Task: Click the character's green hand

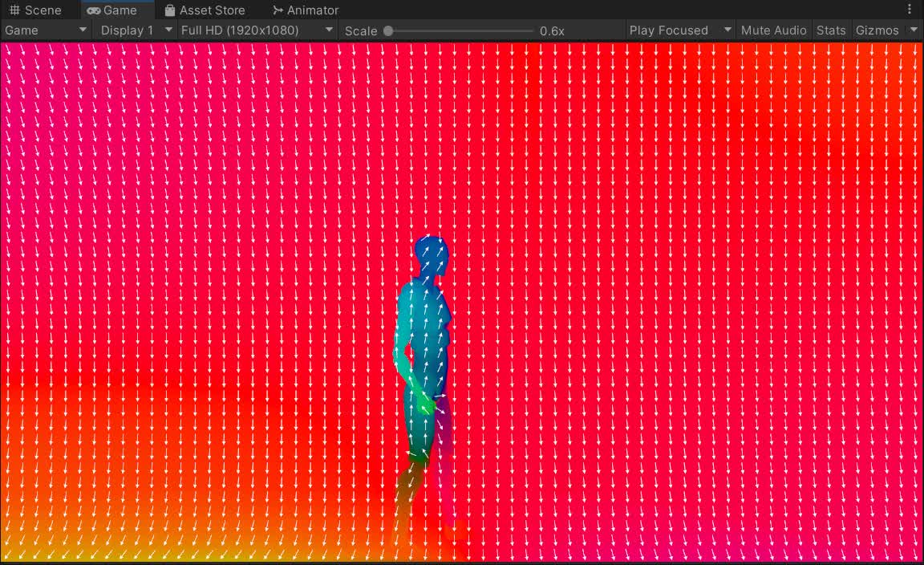Action: point(425,403)
